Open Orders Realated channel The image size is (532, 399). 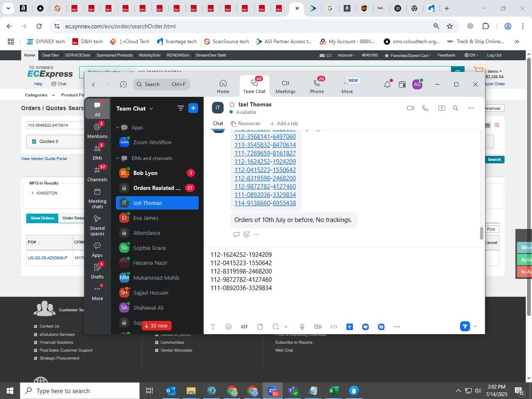157,188
